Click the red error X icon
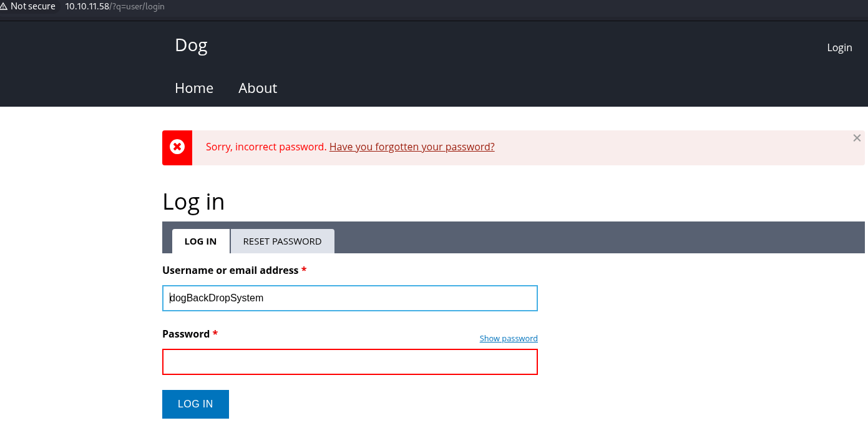 (x=177, y=147)
